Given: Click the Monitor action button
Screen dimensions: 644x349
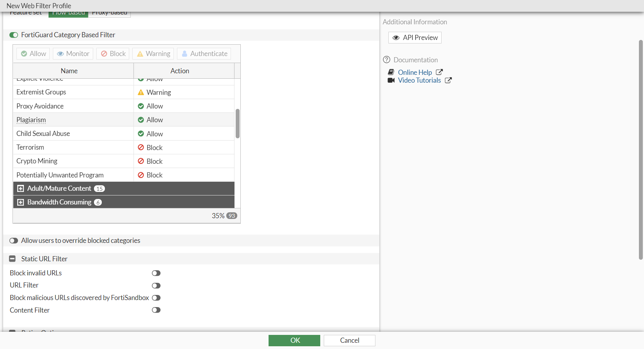Looking at the screenshot, I should point(73,54).
